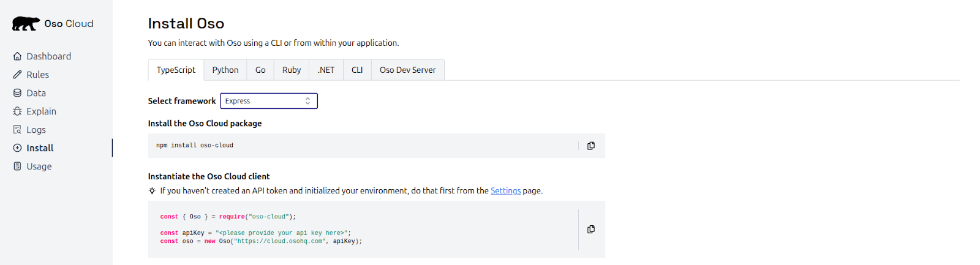980x265 pixels.
Task: Click the Rules pencil icon
Action: click(17, 75)
